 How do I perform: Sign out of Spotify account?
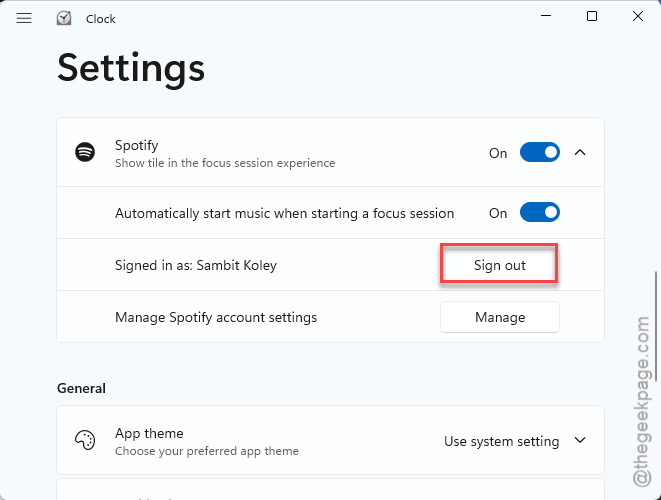pos(500,265)
